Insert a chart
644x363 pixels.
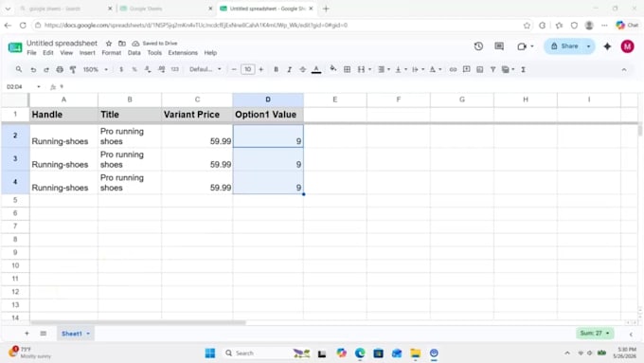[480, 69]
